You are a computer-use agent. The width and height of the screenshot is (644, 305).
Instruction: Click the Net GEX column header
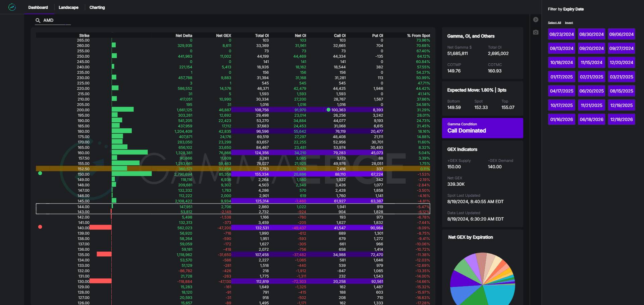[223, 36]
